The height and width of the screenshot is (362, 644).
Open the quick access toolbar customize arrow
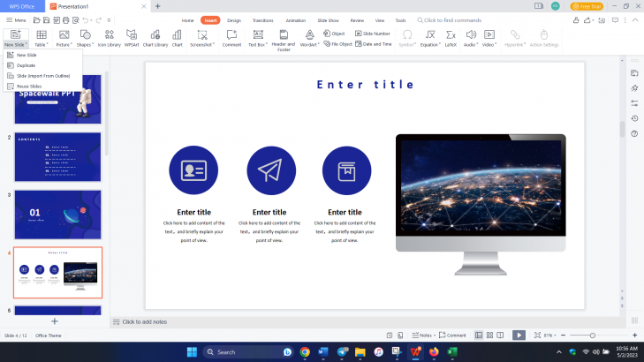point(109,20)
